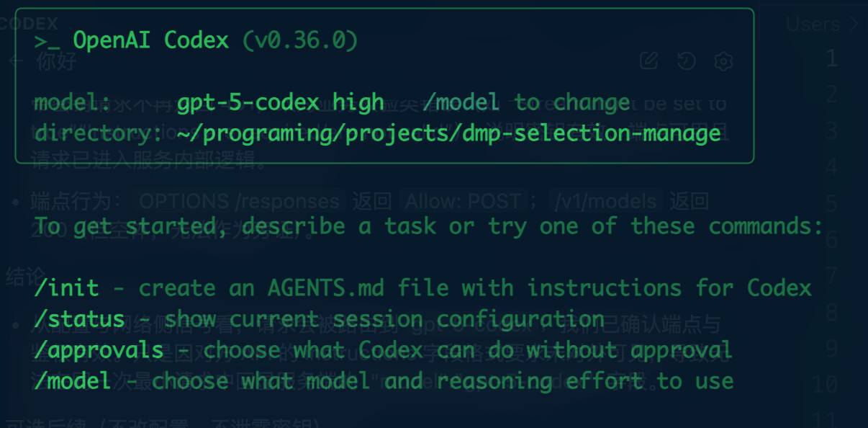Click the Users breadcrumb label

pyautogui.click(x=813, y=24)
